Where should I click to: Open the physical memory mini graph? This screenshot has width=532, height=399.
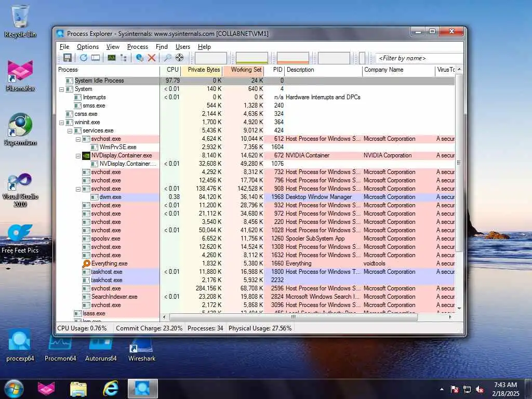click(293, 58)
